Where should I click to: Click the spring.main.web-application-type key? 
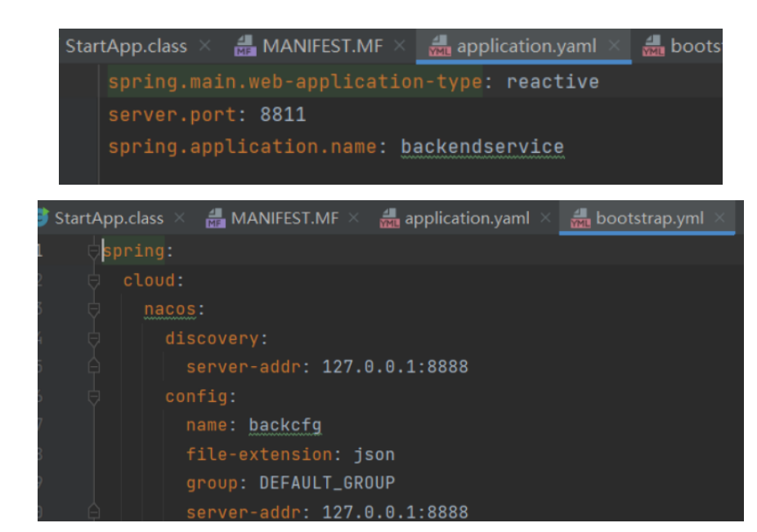pos(295,82)
